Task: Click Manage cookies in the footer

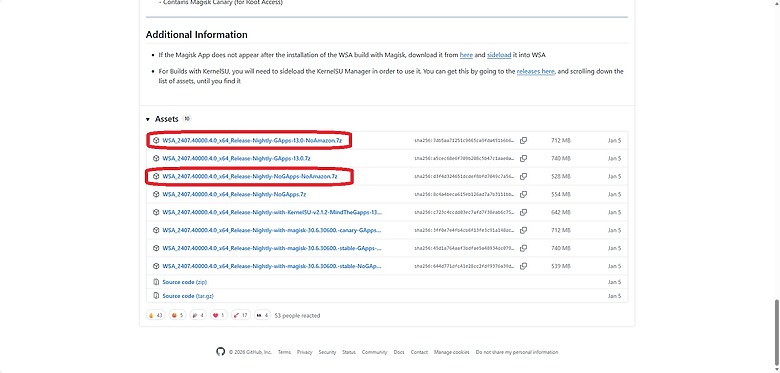Action: [452, 352]
